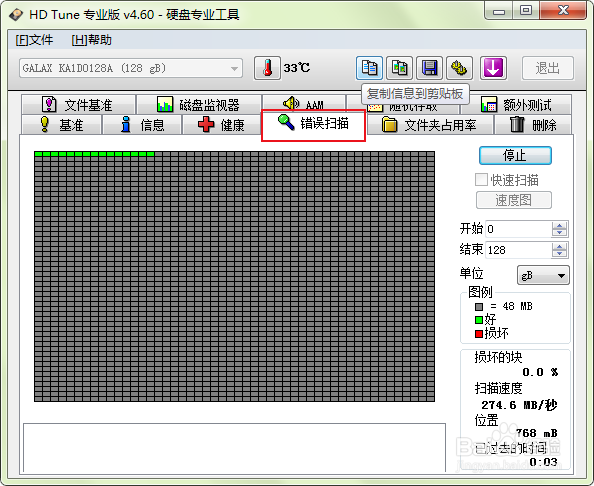The height and width of the screenshot is (486, 594).
Task: Maximize the HD Tune window
Action: point(525,11)
